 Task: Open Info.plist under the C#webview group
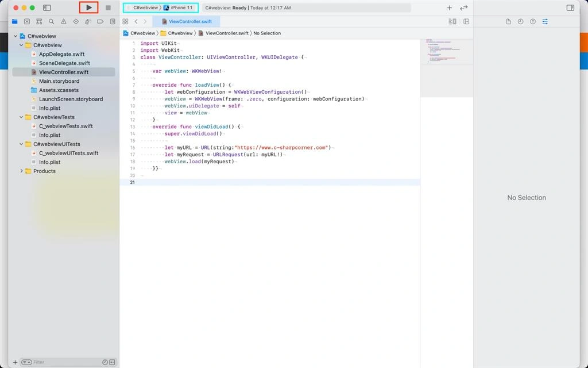coord(49,108)
